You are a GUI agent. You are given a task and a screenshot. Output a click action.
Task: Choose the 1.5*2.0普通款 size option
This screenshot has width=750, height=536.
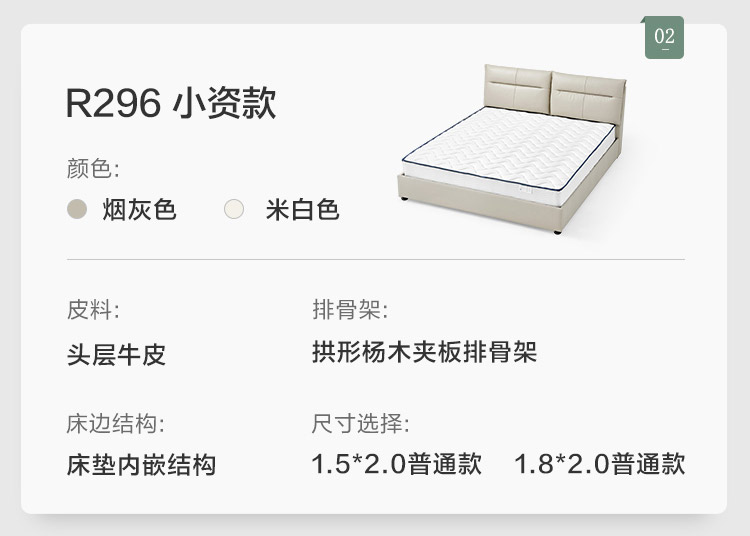(396, 464)
